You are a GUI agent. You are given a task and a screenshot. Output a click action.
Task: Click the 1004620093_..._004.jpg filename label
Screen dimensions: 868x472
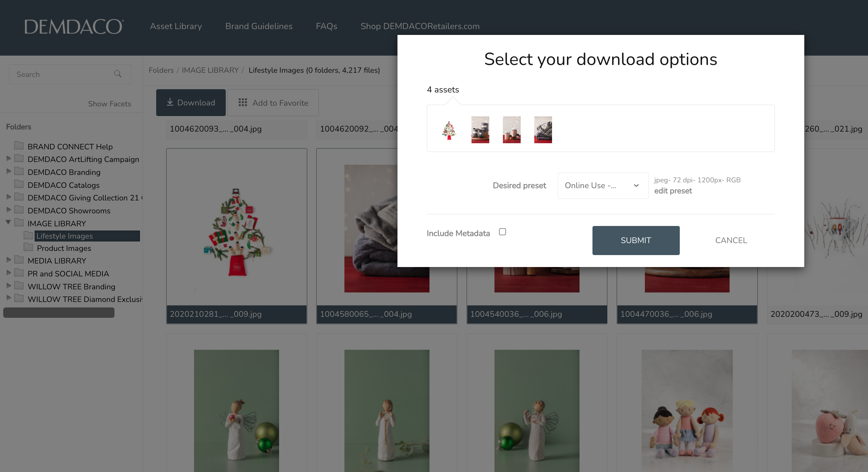pyautogui.click(x=216, y=129)
